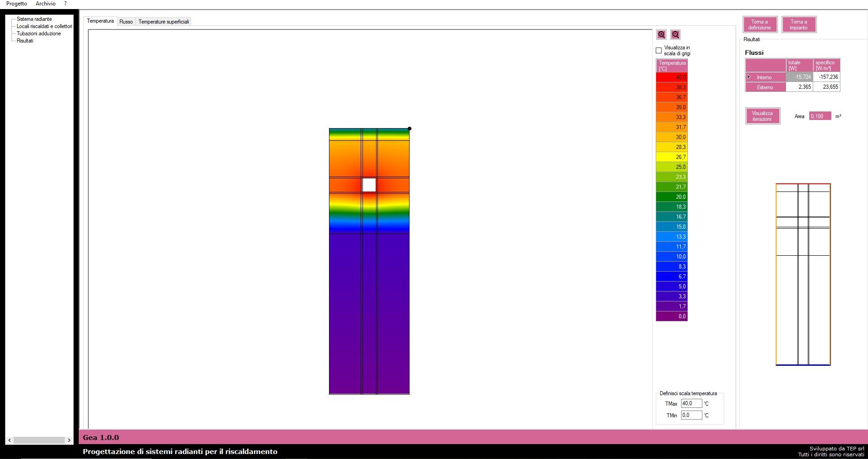
Task: Click the 36,7 legend swatch
Action: click(x=672, y=97)
